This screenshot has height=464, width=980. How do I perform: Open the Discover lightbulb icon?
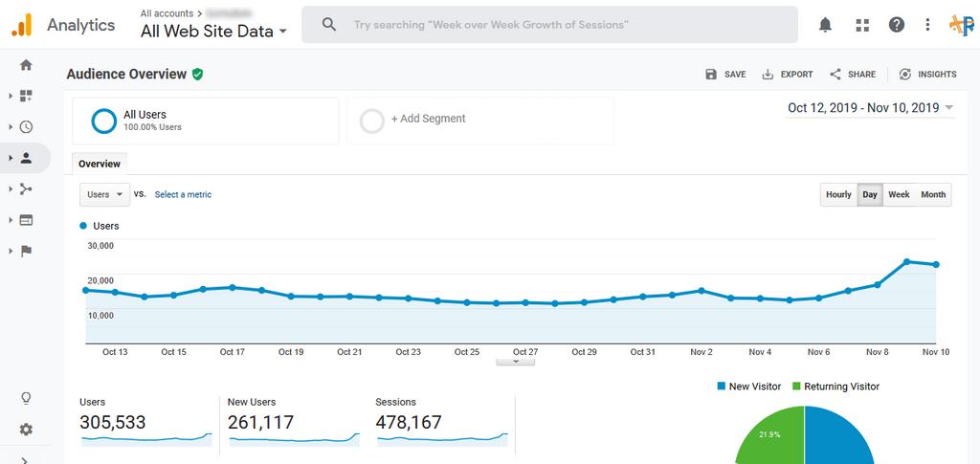pos(26,398)
